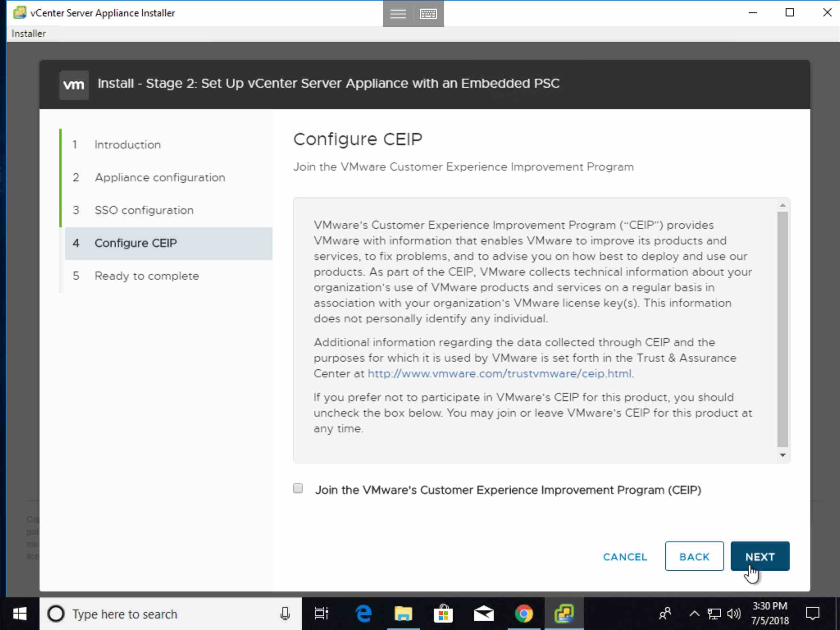This screenshot has height=630, width=840.
Task: Minimize the vCenter Installer window
Action: [x=753, y=13]
